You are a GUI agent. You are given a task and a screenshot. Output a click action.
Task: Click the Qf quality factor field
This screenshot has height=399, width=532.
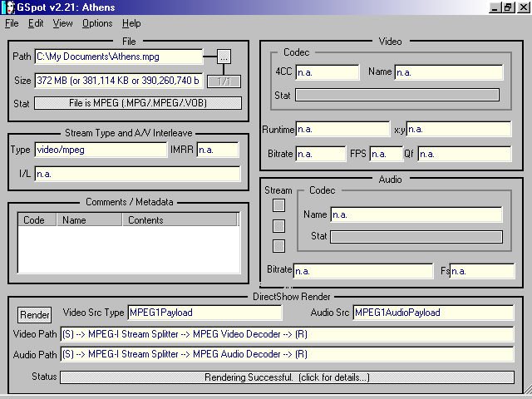pyautogui.click(x=465, y=154)
